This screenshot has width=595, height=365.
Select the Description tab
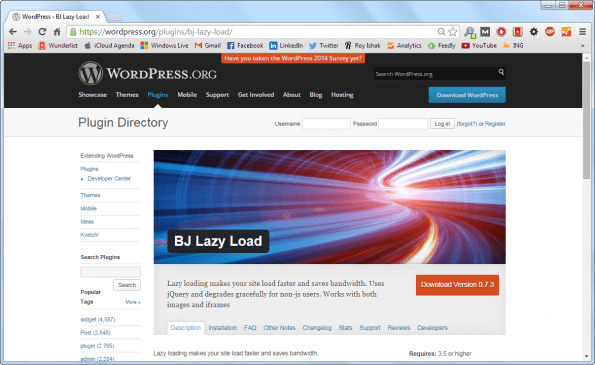pyautogui.click(x=186, y=328)
